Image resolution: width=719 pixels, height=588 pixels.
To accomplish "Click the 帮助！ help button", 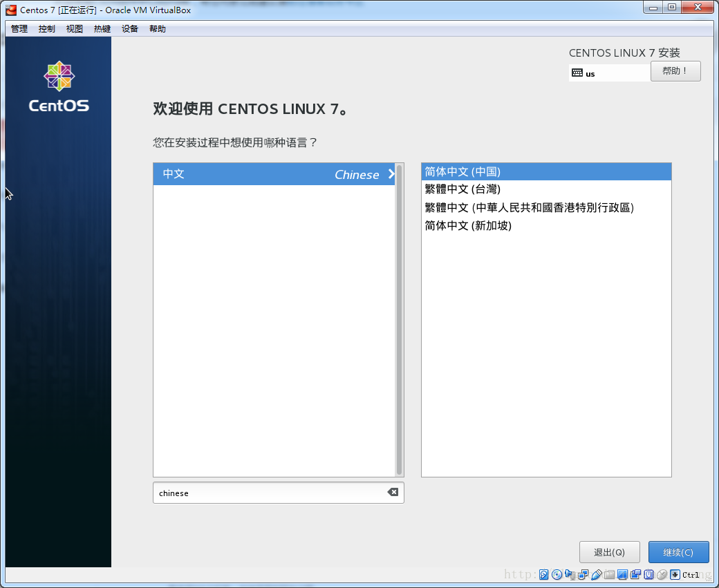I will point(675,71).
